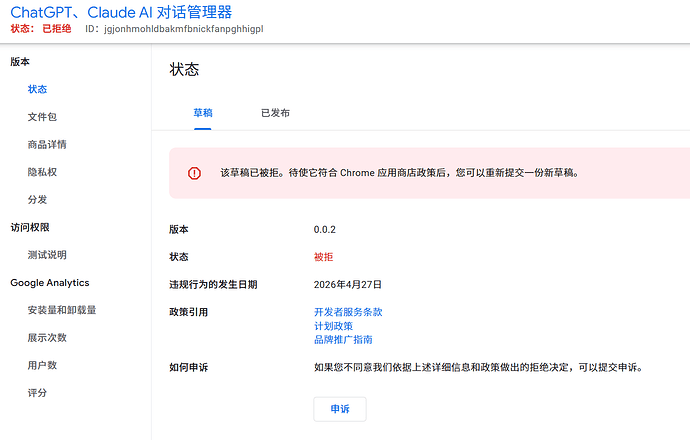Viewport: 690px width, 440px height.
Task: Click the appeal explanation text 如果您不同意…
Action: point(478,367)
